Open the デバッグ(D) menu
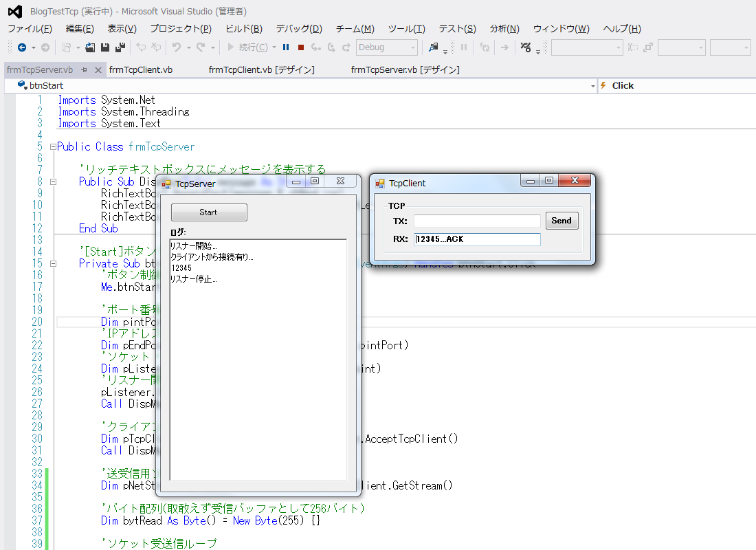Viewport: 756px width, 550px height. pyautogui.click(x=299, y=28)
